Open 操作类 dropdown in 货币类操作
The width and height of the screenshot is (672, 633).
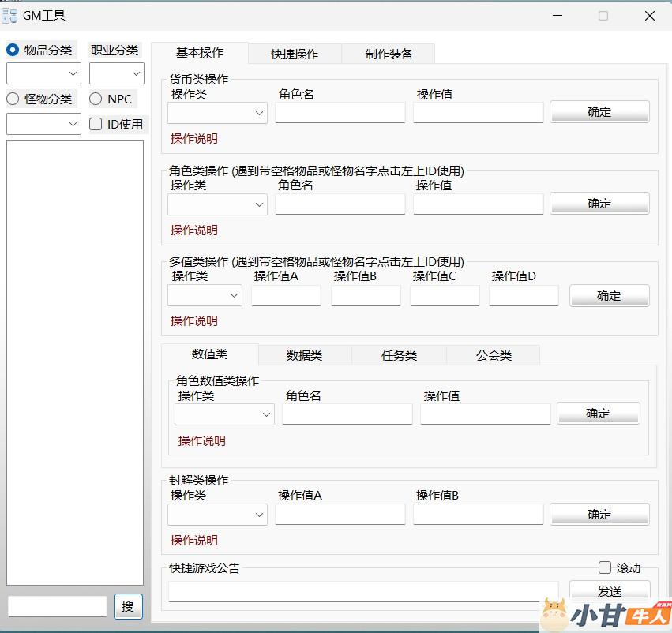tap(217, 113)
